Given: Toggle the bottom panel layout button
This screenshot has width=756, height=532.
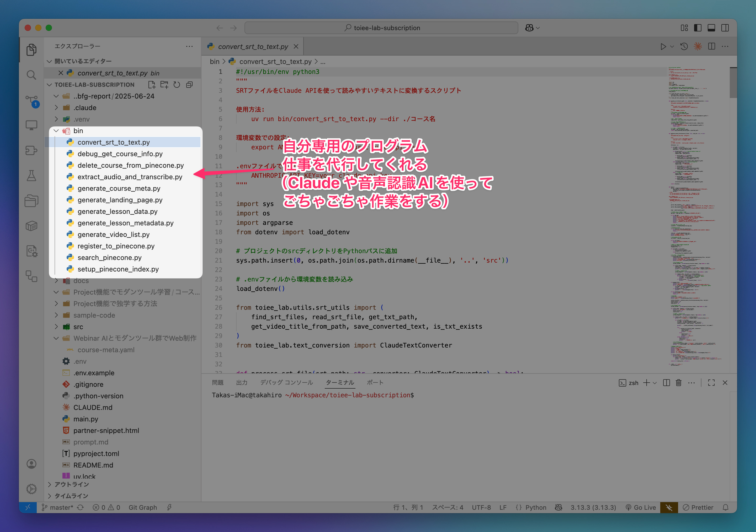Looking at the screenshot, I should (x=711, y=28).
